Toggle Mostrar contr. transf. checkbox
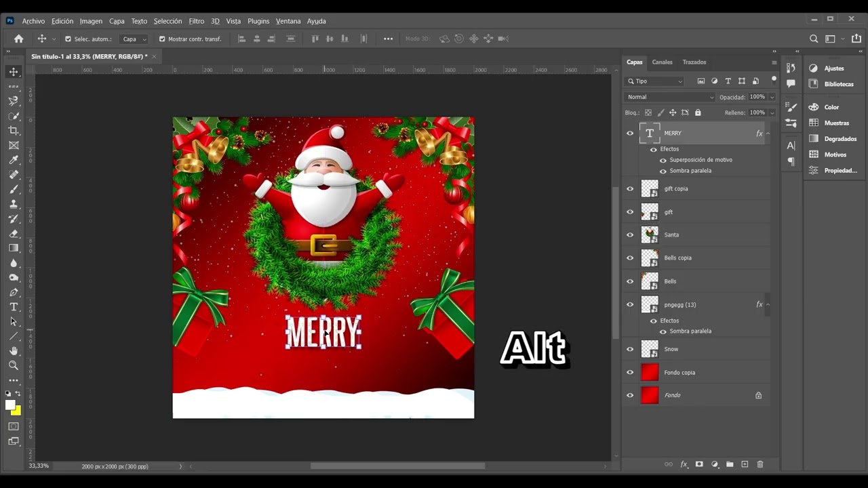The height and width of the screenshot is (488, 868). pyautogui.click(x=162, y=39)
